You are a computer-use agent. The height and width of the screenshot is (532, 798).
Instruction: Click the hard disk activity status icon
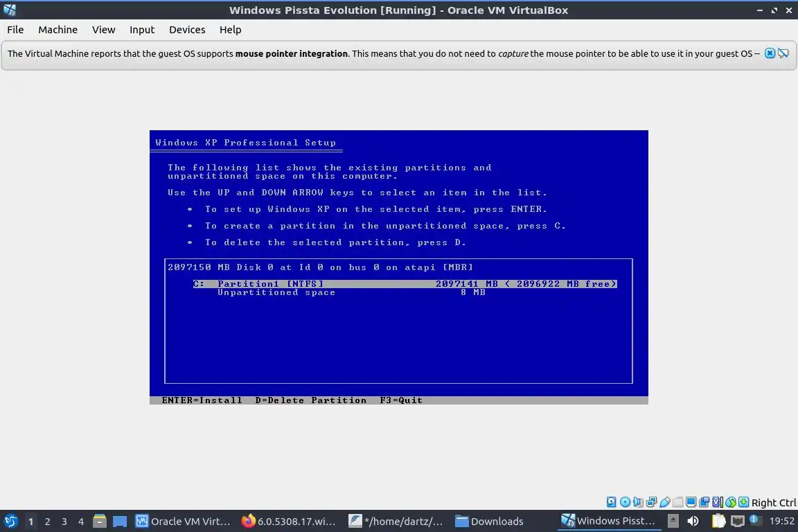[x=611, y=502]
